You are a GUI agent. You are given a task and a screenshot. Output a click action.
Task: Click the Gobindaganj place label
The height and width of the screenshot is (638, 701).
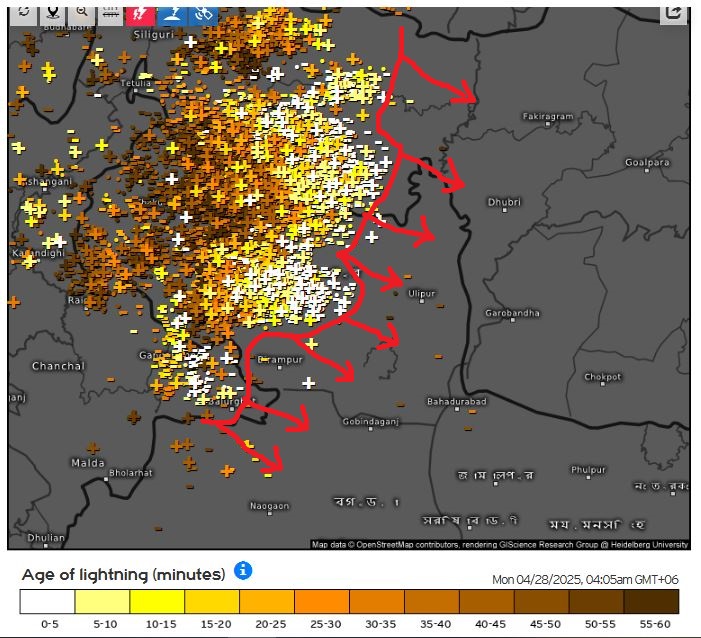370,422
